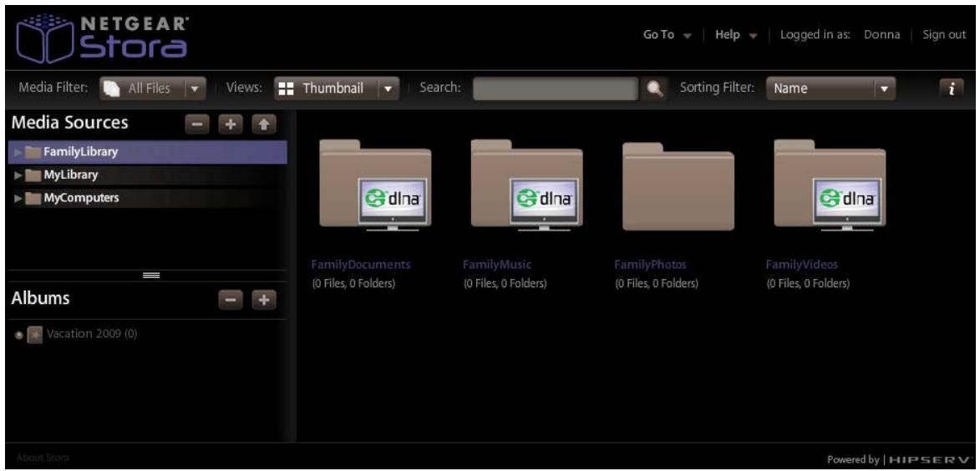Click the Vacation 2009 album icon
Image resolution: width=980 pixels, height=471 pixels.
(x=34, y=334)
